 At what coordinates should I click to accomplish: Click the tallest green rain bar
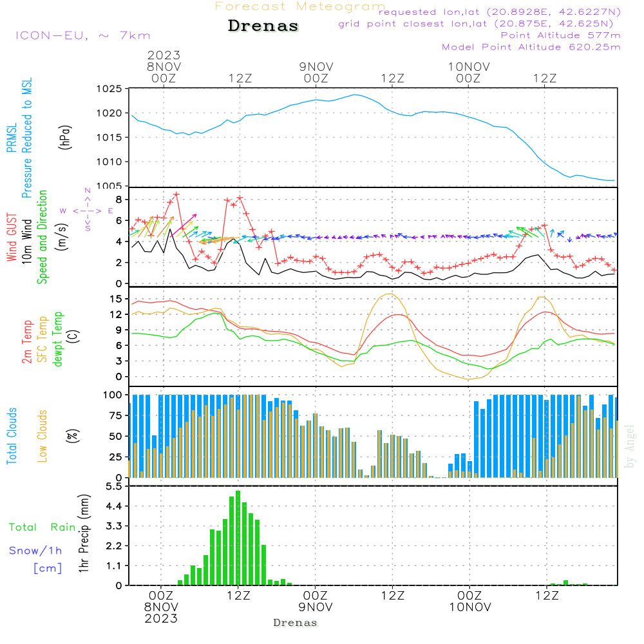(x=238, y=538)
